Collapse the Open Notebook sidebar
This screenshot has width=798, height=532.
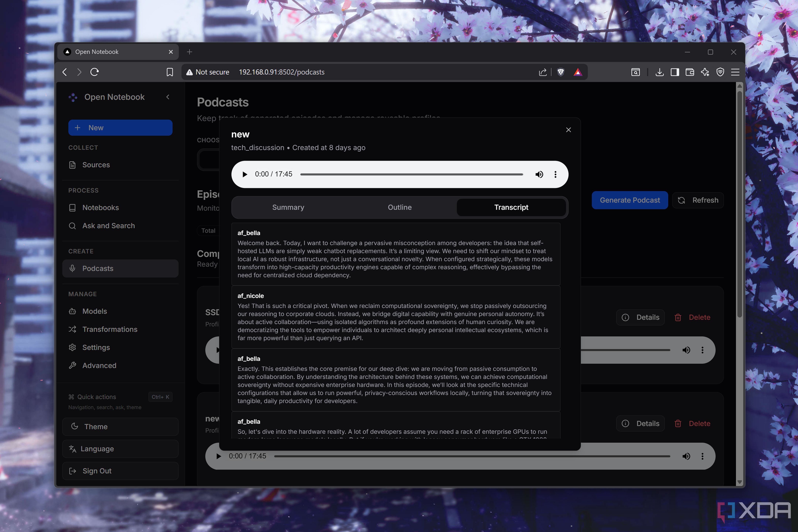(168, 97)
